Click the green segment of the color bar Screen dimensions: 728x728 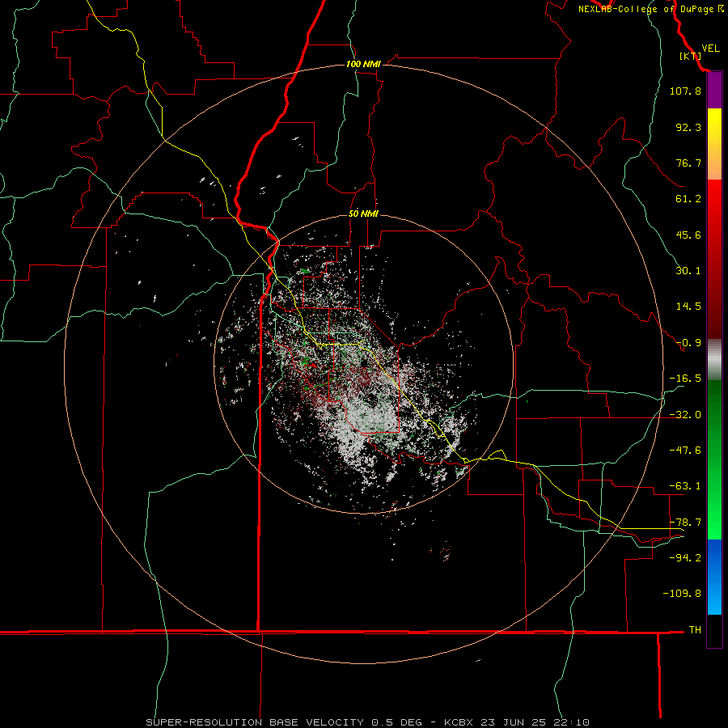(714, 459)
